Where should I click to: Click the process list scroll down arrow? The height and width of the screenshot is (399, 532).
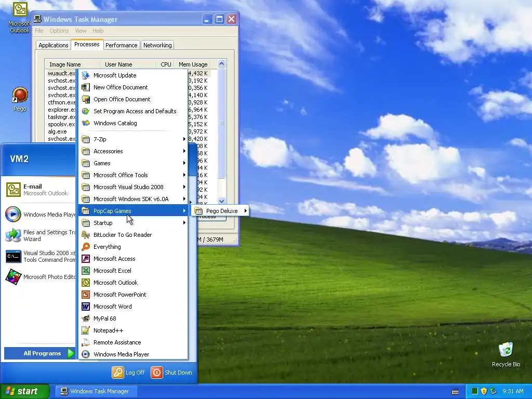click(x=221, y=201)
